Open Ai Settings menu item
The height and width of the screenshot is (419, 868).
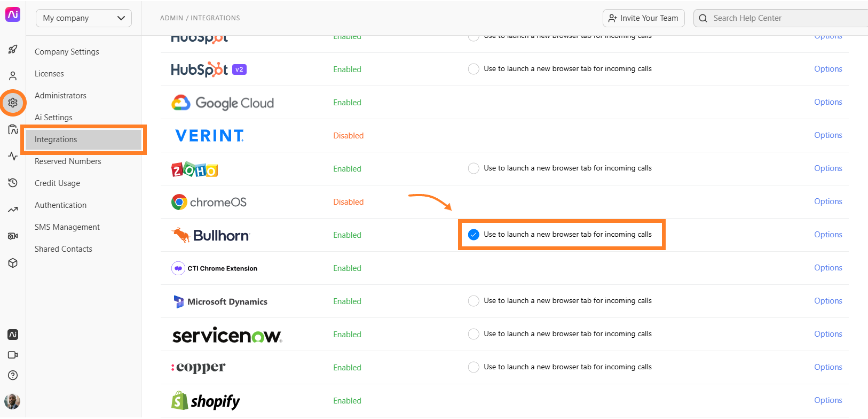[53, 118]
